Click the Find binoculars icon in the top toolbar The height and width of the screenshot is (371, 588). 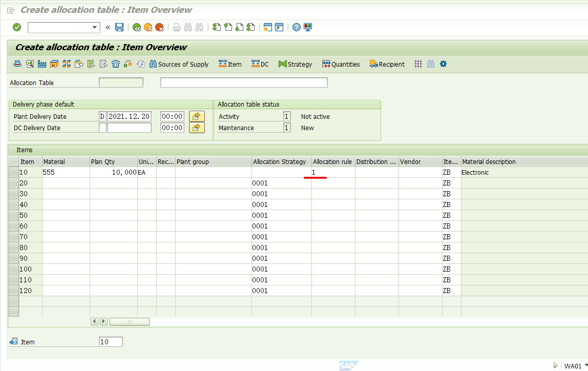(188, 27)
